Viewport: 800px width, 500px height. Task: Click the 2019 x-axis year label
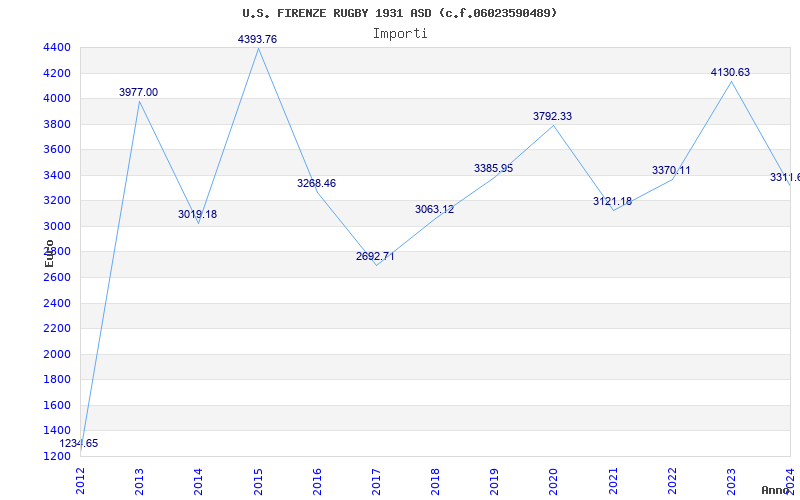tap(494, 481)
